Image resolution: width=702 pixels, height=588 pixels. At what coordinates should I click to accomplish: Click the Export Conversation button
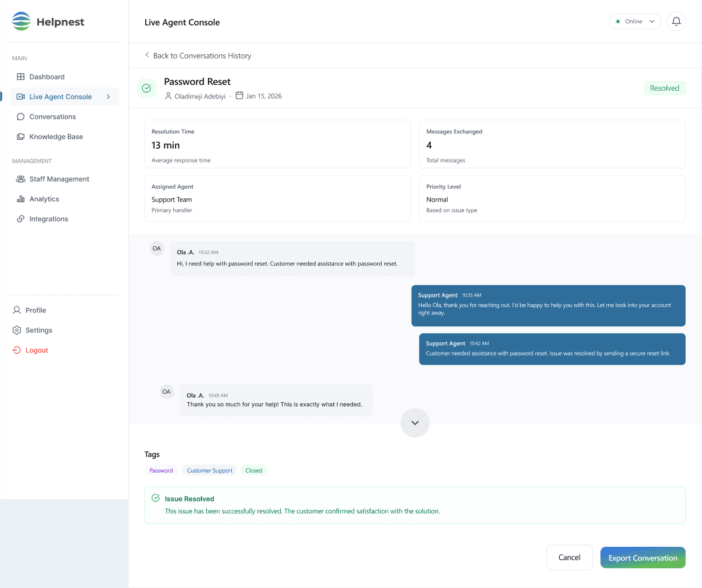643,558
